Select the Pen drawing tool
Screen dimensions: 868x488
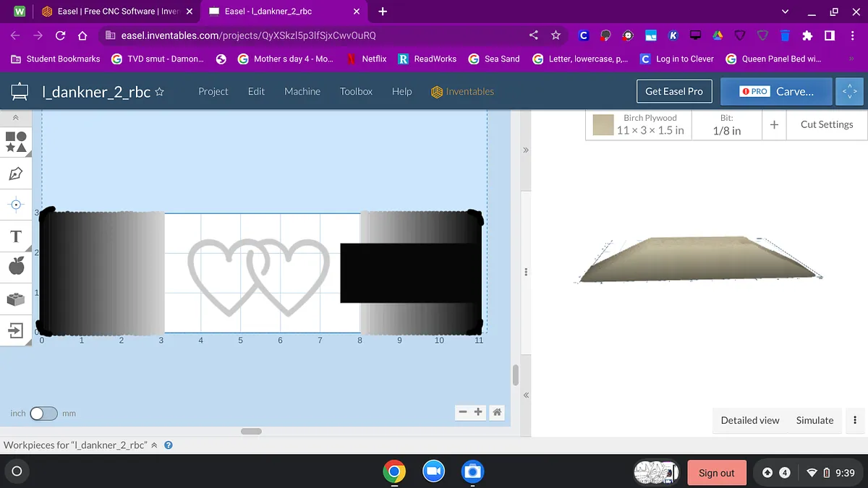(x=16, y=174)
